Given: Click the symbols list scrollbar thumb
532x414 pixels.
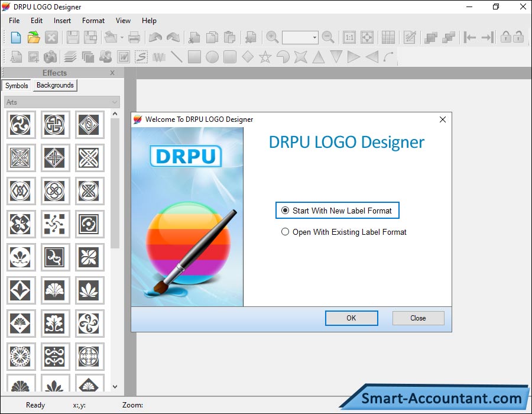Looking at the screenshot, I should pos(115,183).
